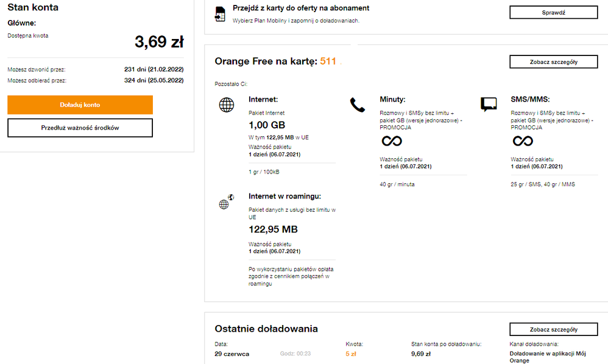Select the 1,00 GB Internet package amount
The height and width of the screenshot is (364, 608).
coord(267,125)
